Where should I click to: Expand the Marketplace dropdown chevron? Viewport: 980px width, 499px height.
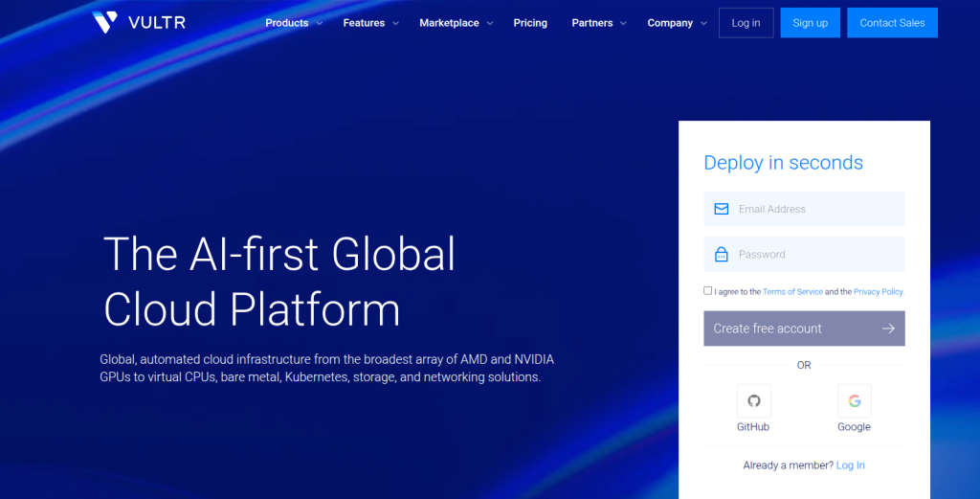[490, 23]
